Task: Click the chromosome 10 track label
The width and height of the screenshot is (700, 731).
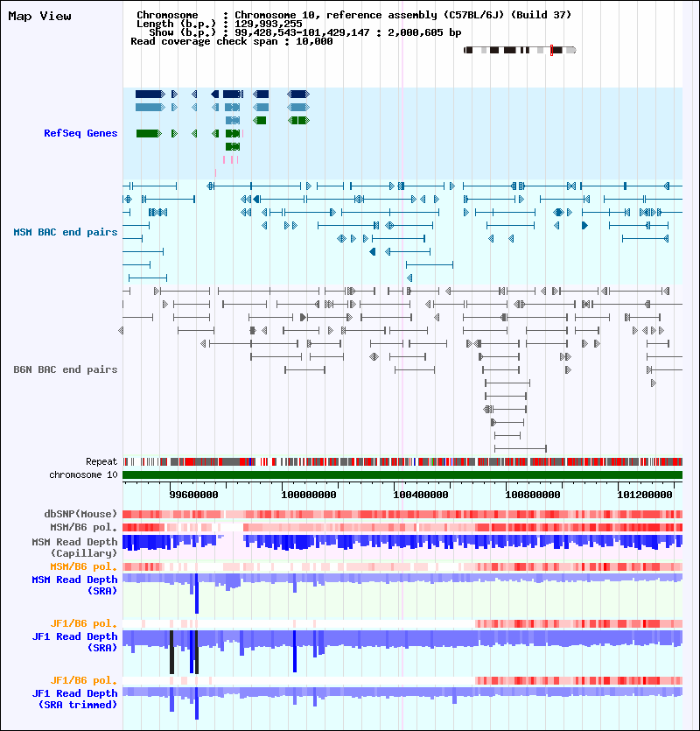Action: click(83, 474)
